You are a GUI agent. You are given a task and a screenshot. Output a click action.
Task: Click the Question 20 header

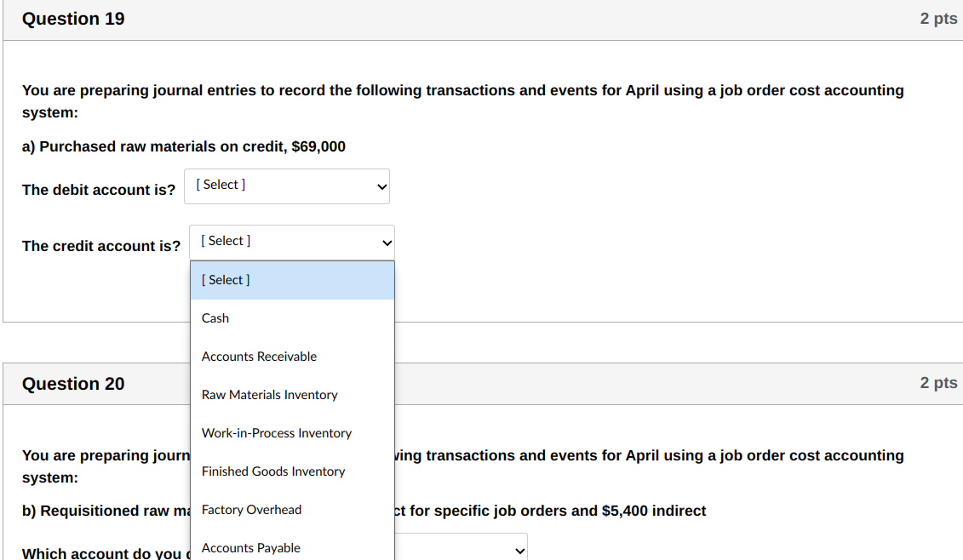click(x=73, y=383)
